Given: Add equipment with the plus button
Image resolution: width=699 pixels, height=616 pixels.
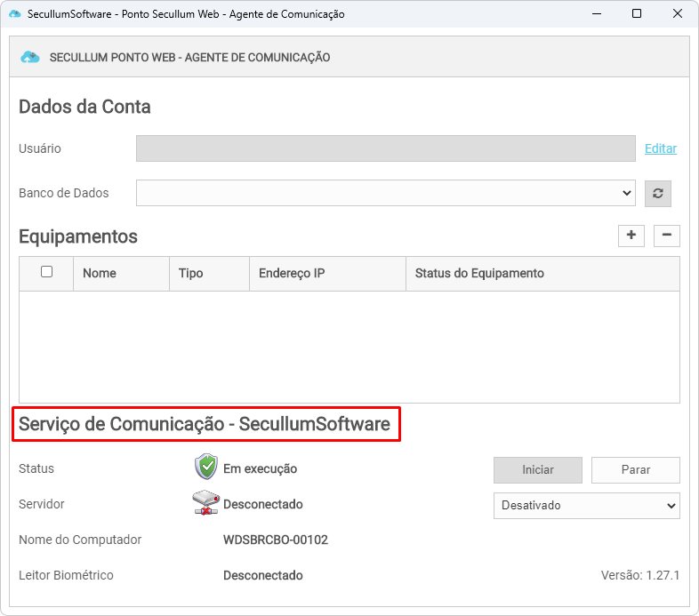Looking at the screenshot, I should click(x=631, y=236).
